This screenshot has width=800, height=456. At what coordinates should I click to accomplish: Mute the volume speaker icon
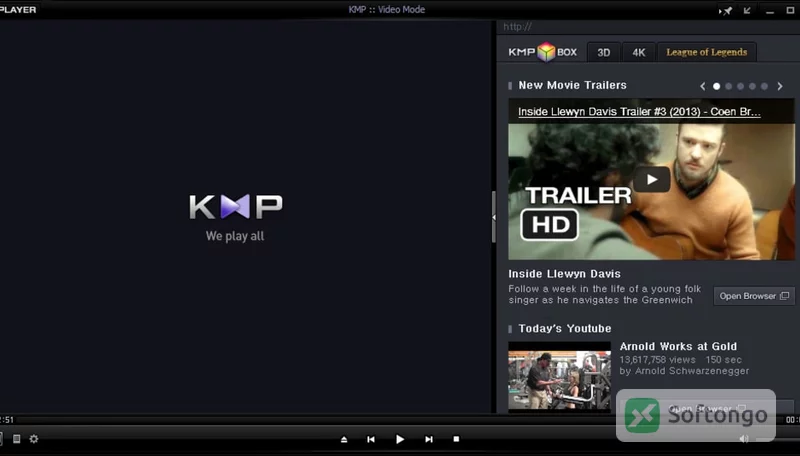click(x=744, y=439)
